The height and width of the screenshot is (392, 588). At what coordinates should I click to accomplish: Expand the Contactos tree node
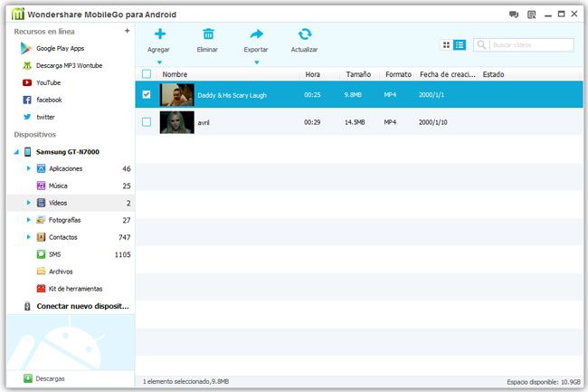point(28,236)
